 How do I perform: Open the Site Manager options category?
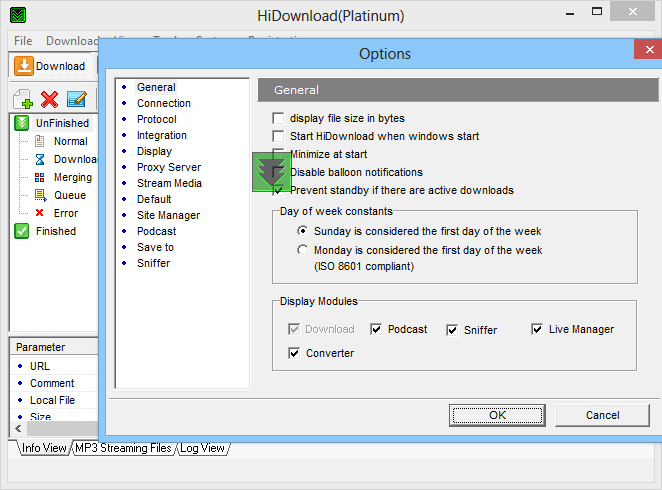(x=168, y=215)
